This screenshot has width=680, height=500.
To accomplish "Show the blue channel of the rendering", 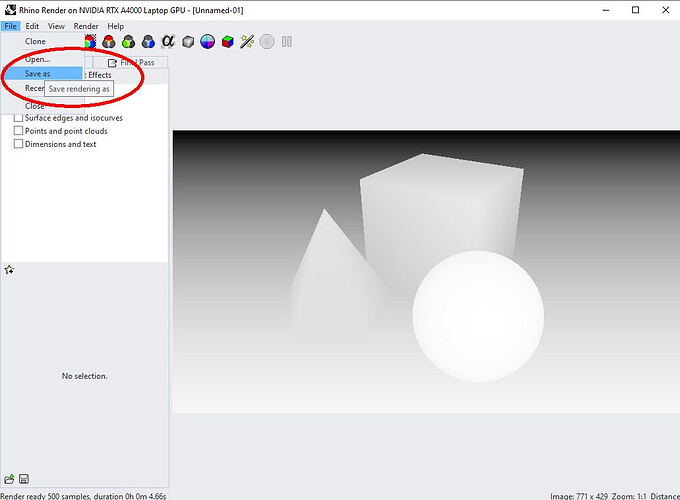I will 148,42.
